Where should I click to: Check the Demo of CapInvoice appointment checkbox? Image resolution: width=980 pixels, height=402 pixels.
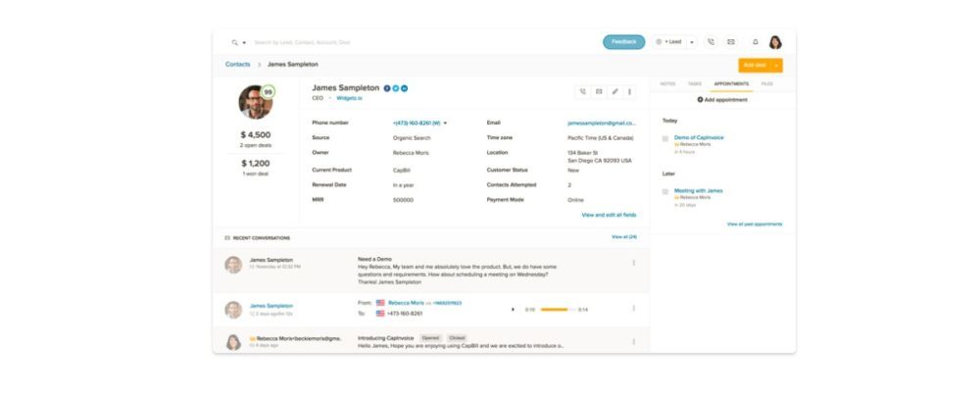(x=665, y=138)
